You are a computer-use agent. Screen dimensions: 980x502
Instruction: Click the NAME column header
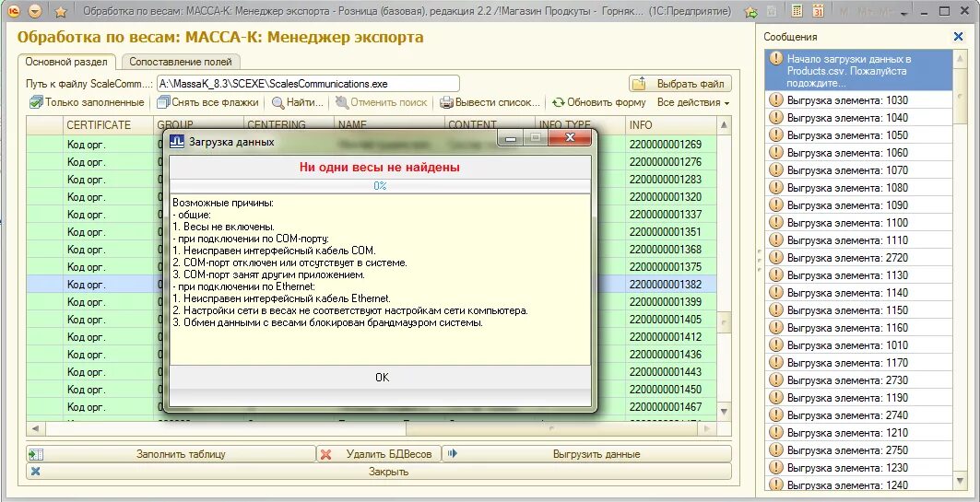tap(389, 125)
